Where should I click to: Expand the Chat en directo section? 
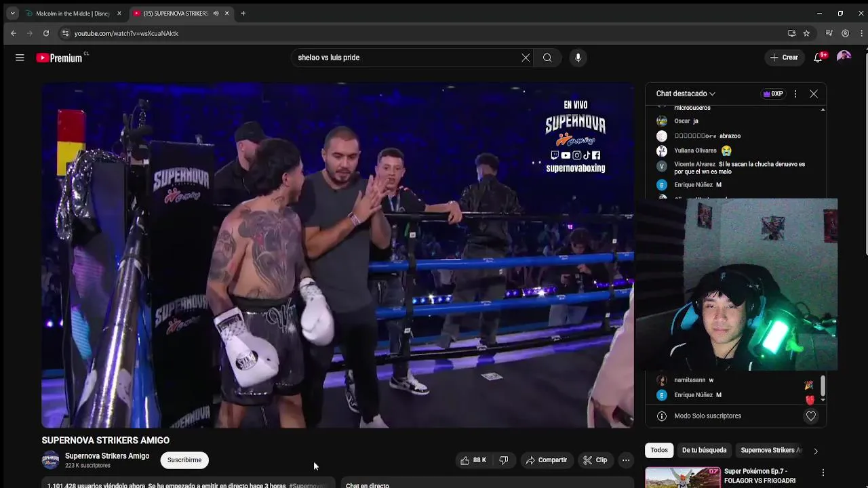click(x=487, y=484)
